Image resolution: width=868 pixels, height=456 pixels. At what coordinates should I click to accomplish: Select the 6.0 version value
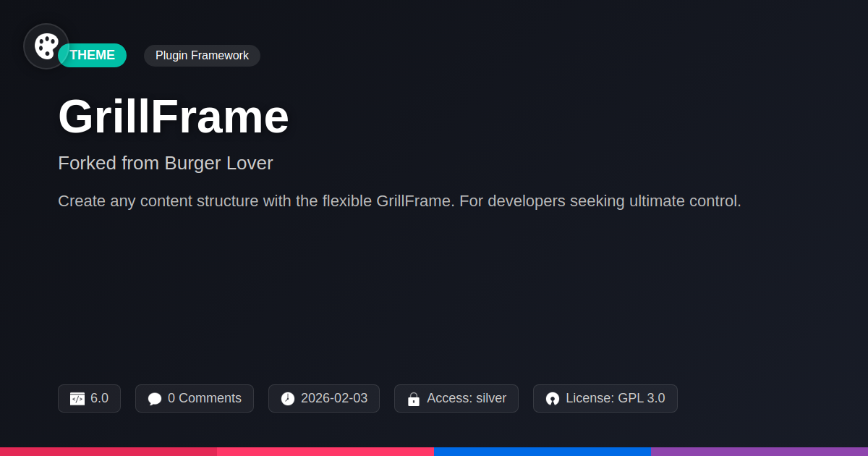tap(100, 398)
